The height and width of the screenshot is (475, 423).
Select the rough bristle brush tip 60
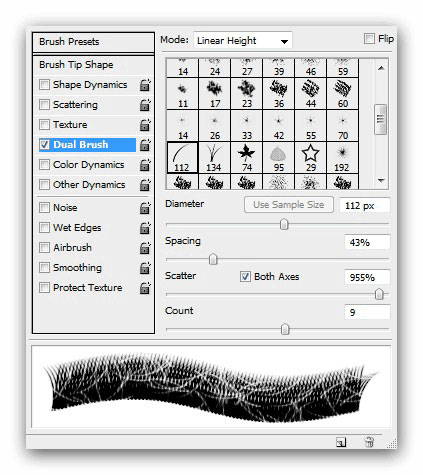pyautogui.click(x=342, y=94)
